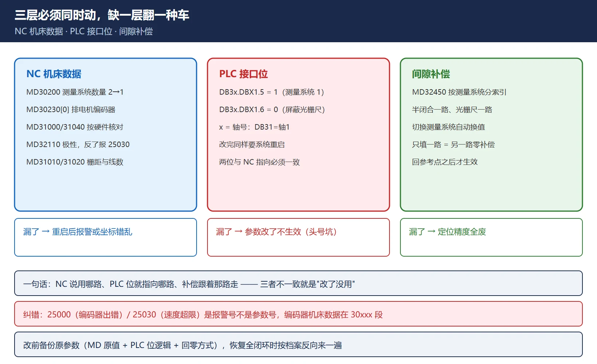Click the 改前备份原参数 backup note
Viewport: 597px width, 364px height.
298,344
